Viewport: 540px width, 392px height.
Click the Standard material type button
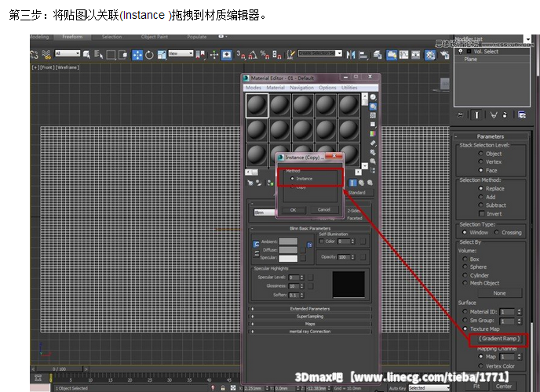359,193
